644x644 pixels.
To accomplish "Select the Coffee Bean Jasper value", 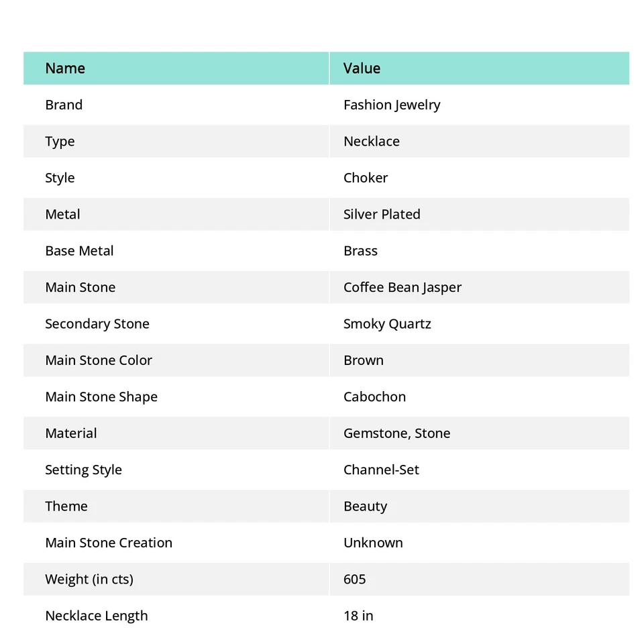I will point(402,288).
